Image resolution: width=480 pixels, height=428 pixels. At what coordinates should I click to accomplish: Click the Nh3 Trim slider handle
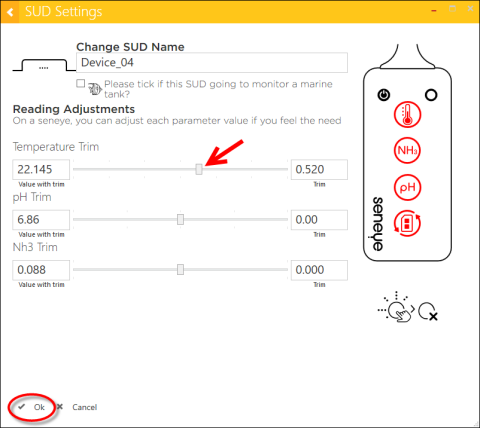coord(180,270)
